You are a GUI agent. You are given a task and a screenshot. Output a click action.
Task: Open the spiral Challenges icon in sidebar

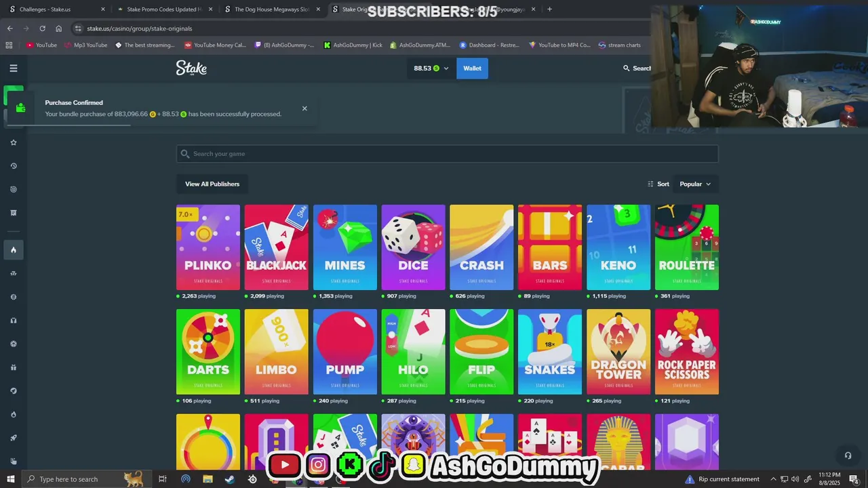[x=13, y=189]
